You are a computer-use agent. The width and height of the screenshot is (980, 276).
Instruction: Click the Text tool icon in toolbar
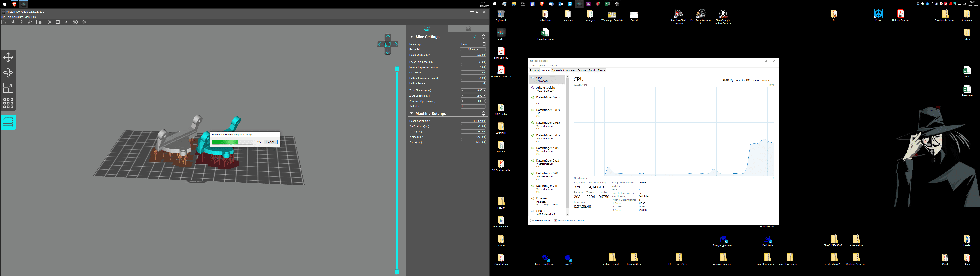(x=66, y=22)
